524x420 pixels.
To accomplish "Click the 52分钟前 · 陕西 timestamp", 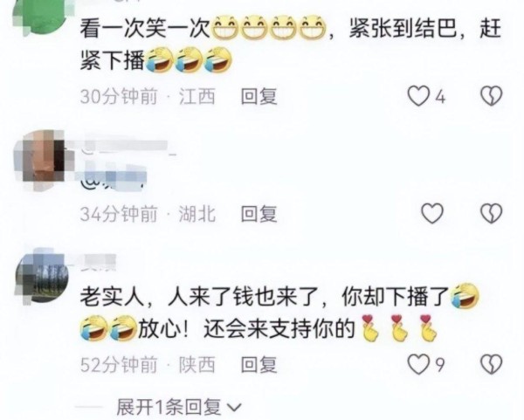I will pyautogui.click(x=148, y=364).
